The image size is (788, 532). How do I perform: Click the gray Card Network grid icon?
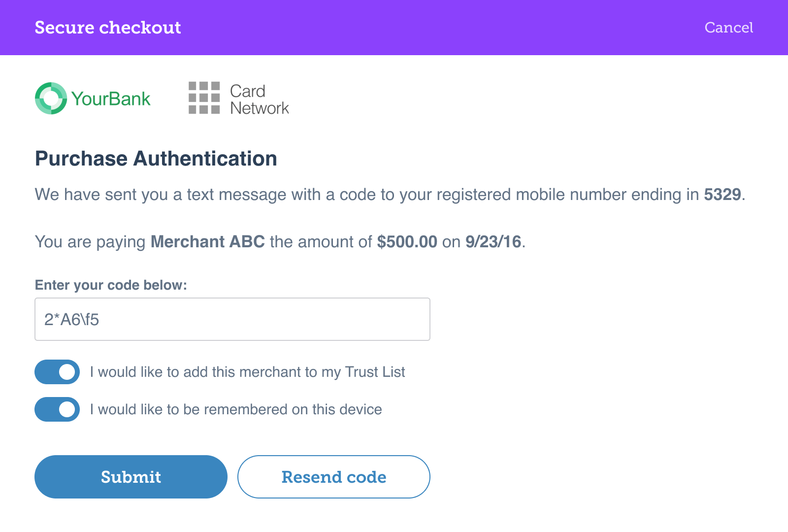click(204, 98)
